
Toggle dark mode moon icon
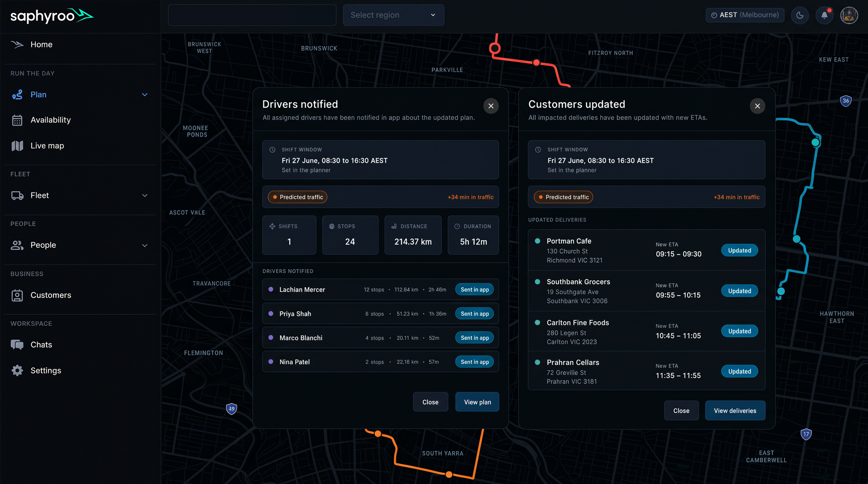tap(800, 15)
